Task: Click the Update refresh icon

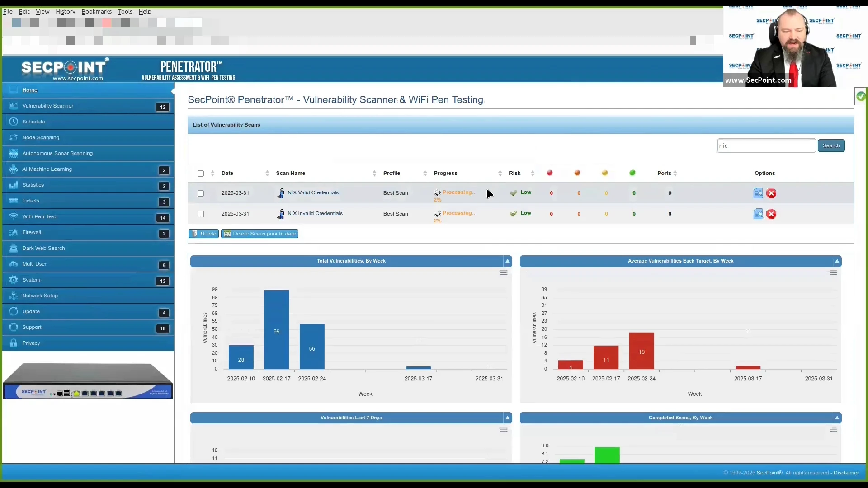Action: coord(14,311)
